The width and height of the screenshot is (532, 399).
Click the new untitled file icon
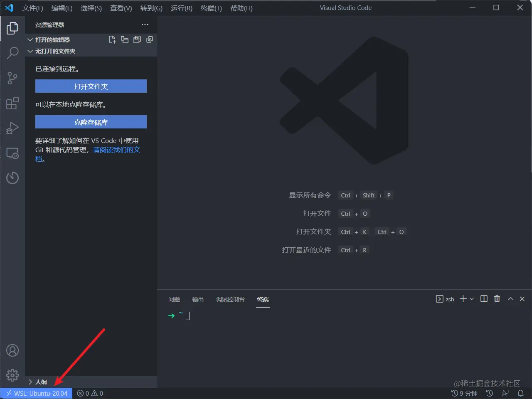tap(112, 39)
